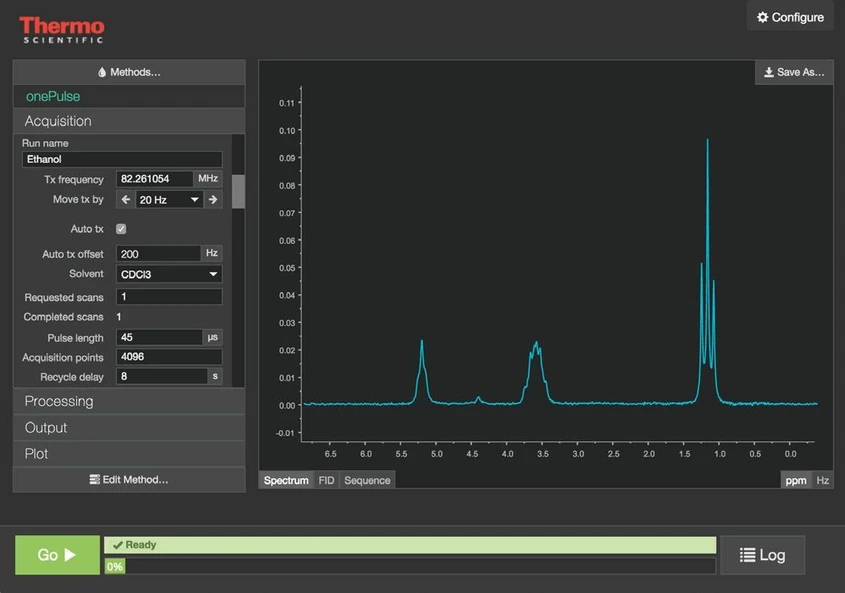Select Hz axis units

tap(822, 480)
